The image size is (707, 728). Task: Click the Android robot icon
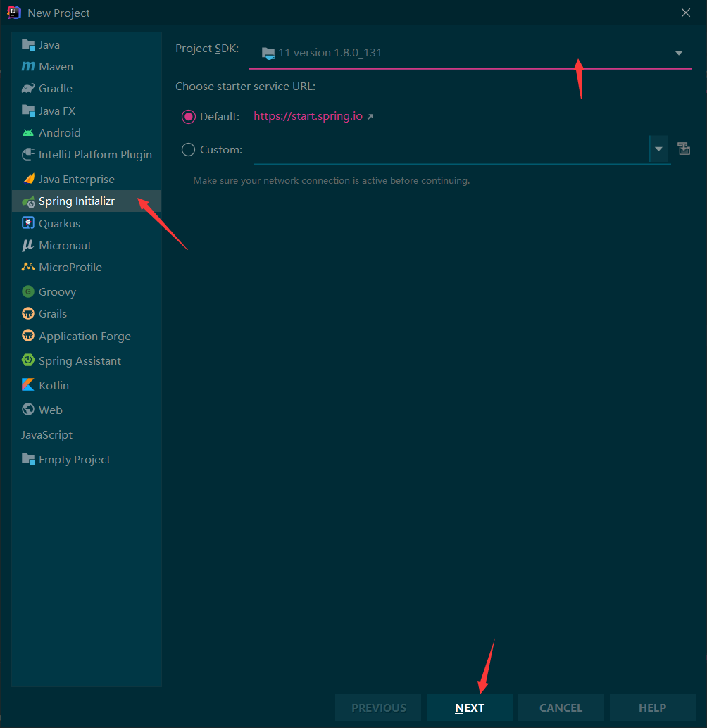tap(28, 133)
